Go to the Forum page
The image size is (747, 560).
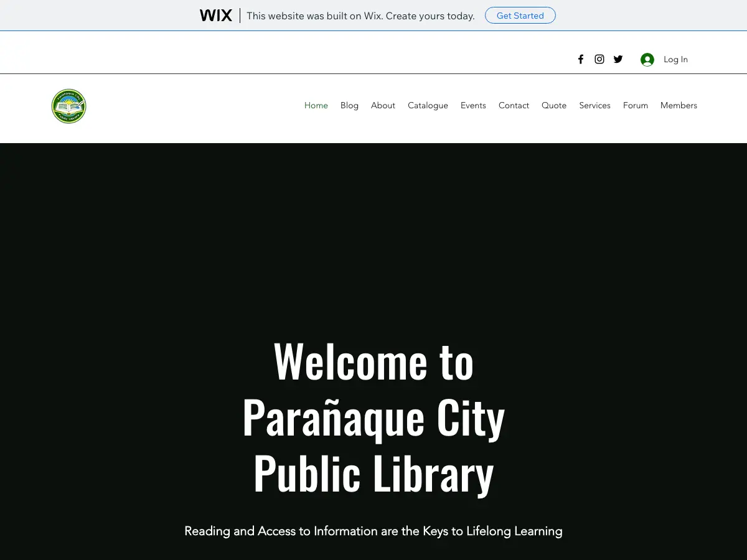click(636, 106)
